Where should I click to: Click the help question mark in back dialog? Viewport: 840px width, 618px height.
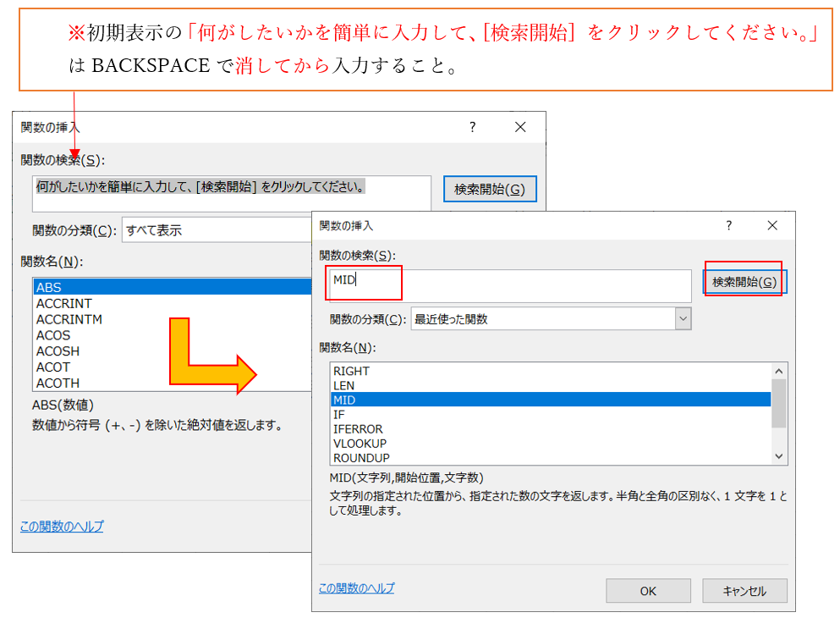pos(472,127)
